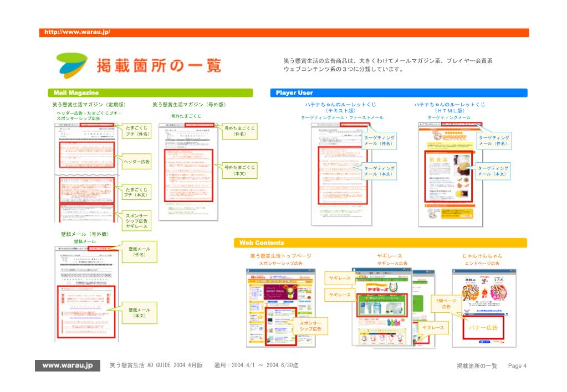Open the じゃんけんちゃん end page screenshot thumbnail
567x392 pixels.
[484, 308]
